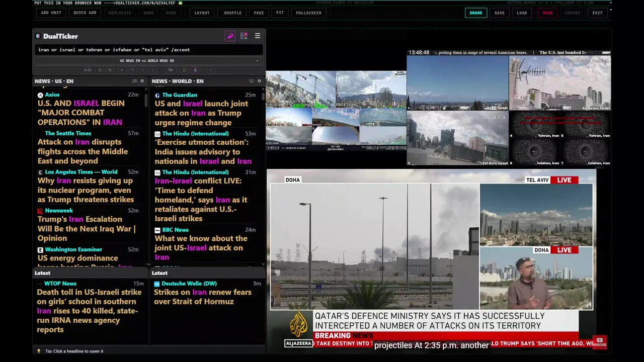
Task: Click the REDO toolbar item
Action: point(171,13)
